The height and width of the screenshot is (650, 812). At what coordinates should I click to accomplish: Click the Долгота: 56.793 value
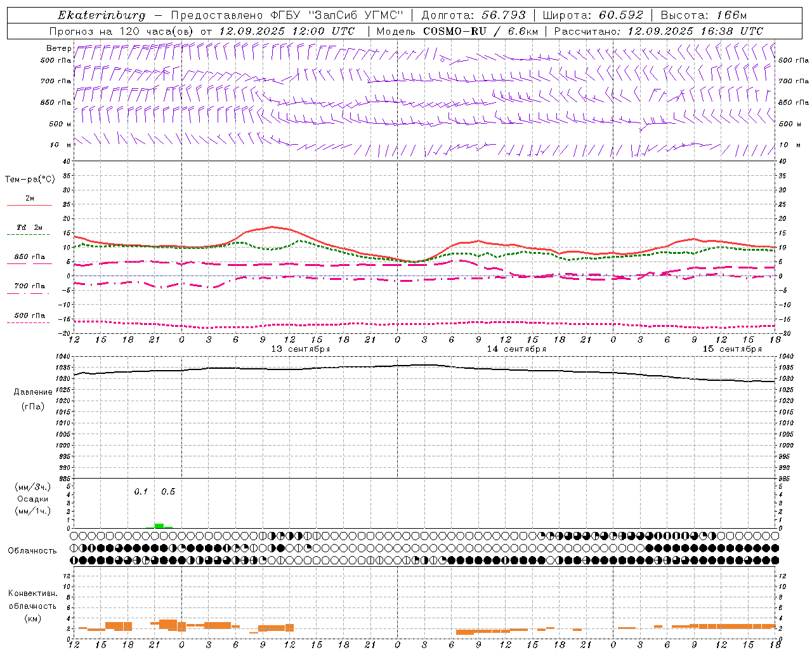[x=473, y=15]
